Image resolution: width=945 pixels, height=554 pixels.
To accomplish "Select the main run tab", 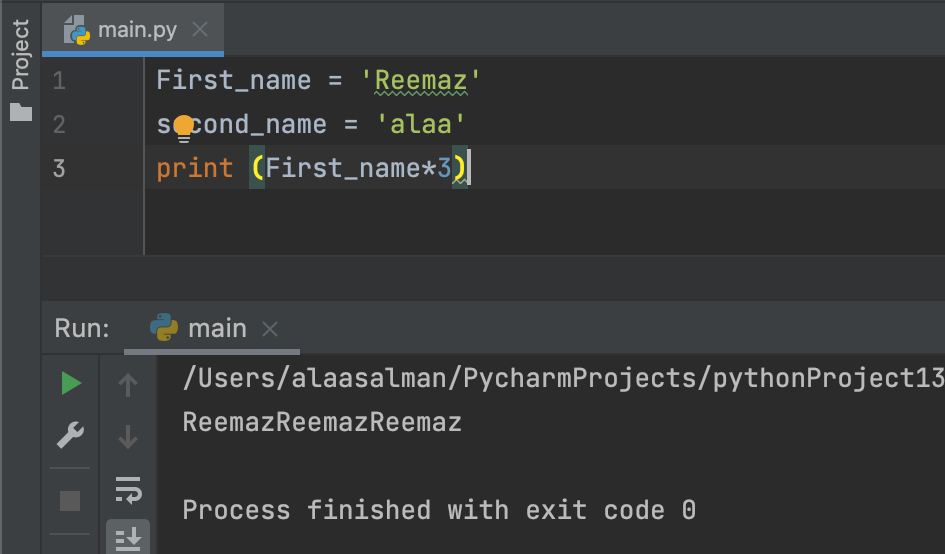I will click(x=212, y=329).
